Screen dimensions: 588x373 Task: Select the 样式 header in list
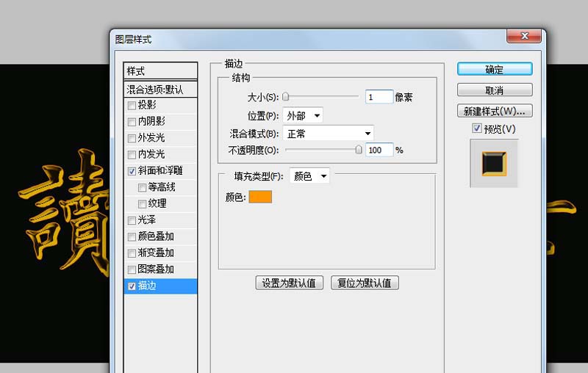pos(160,70)
